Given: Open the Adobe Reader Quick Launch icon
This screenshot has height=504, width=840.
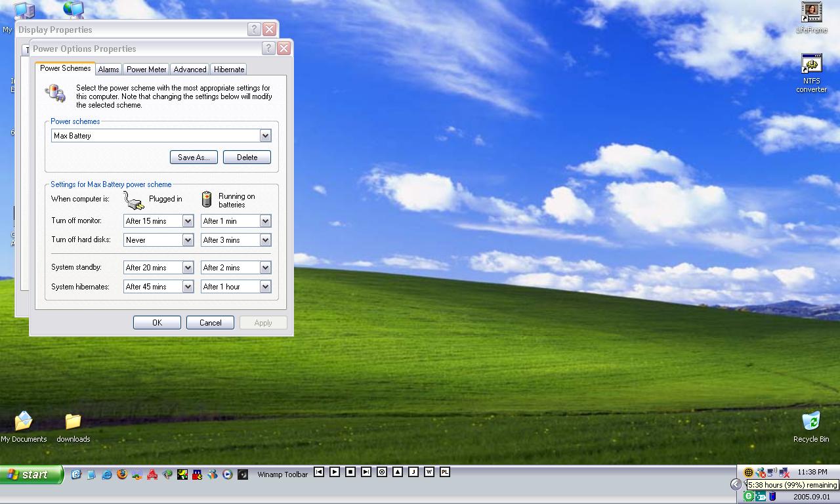Looking at the screenshot, I should coord(152,474).
